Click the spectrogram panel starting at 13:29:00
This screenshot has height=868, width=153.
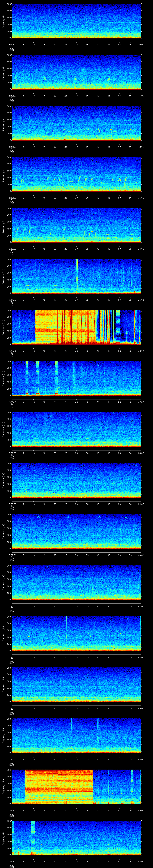click(76, 21)
